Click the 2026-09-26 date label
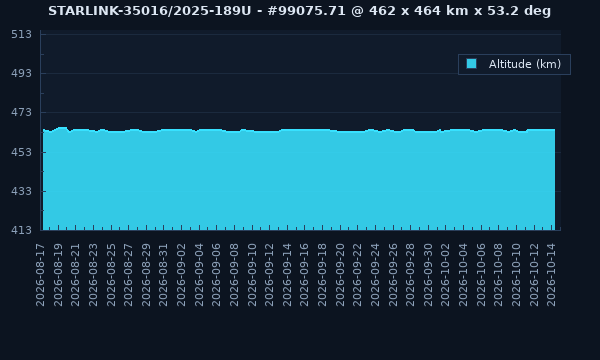600x360 pixels. (393, 275)
